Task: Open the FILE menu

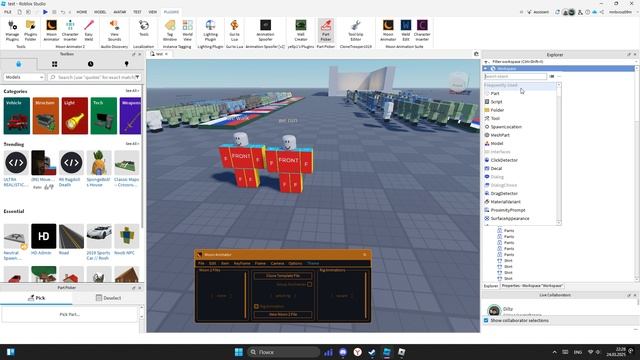Action: click(8, 12)
